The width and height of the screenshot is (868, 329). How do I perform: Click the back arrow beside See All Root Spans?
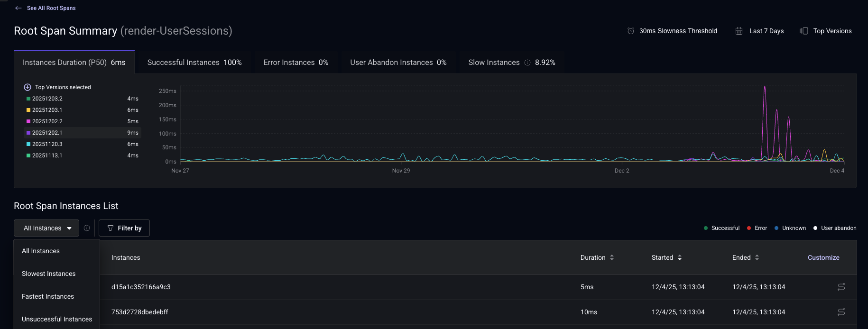click(18, 8)
